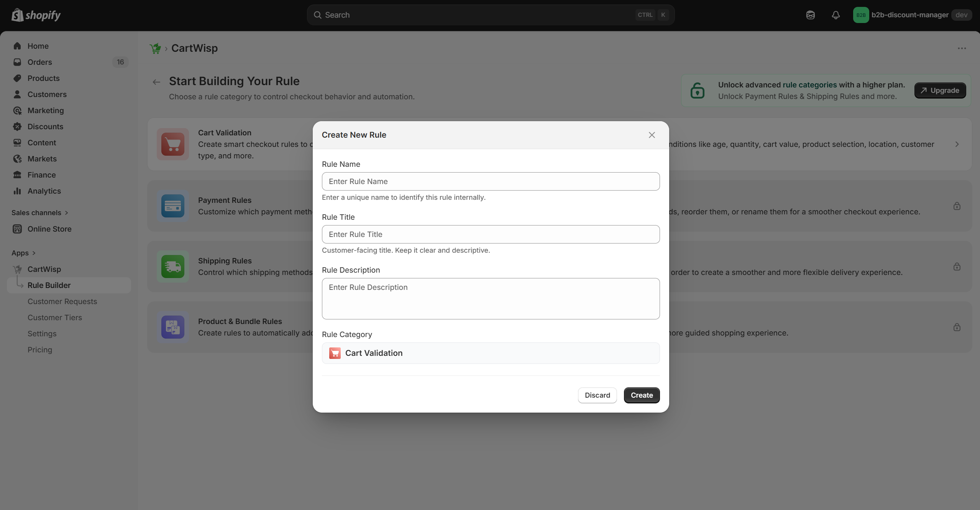The image size is (980, 510).
Task: Focus the Rule Name input field
Action: point(491,181)
